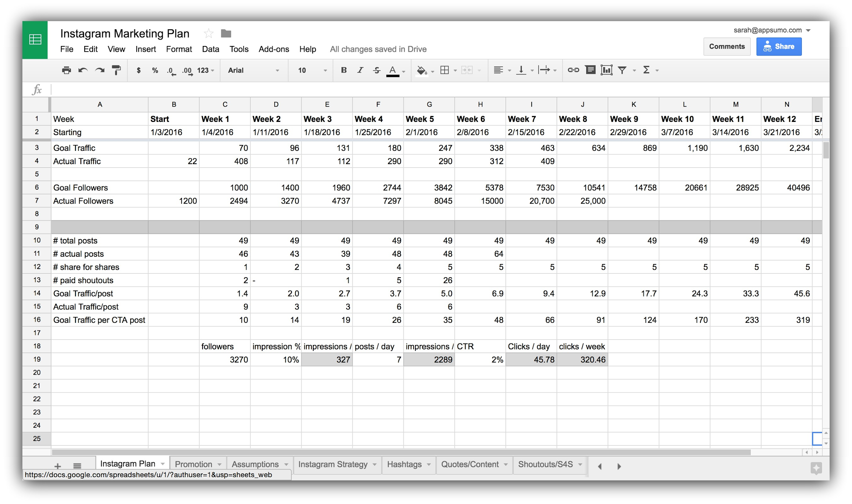
Task: Open the borders grid icon
Action: pyautogui.click(x=444, y=70)
